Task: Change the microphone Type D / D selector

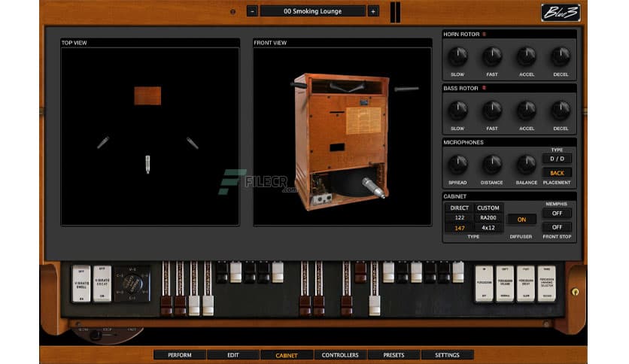Action: tap(558, 159)
